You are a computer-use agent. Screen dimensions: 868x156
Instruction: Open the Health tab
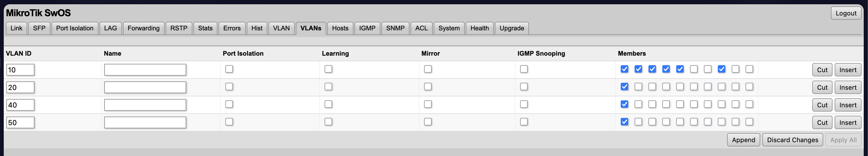(x=480, y=28)
